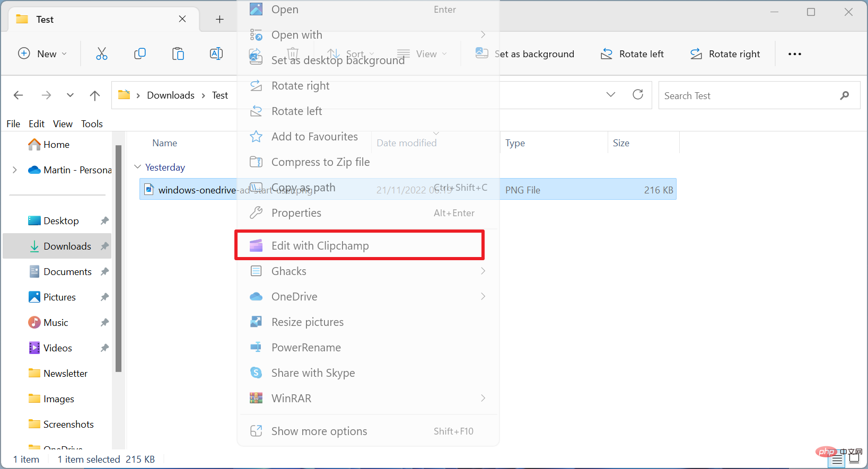Sort by Name column header
This screenshot has height=469, width=868.
click(x=164, y=143)
